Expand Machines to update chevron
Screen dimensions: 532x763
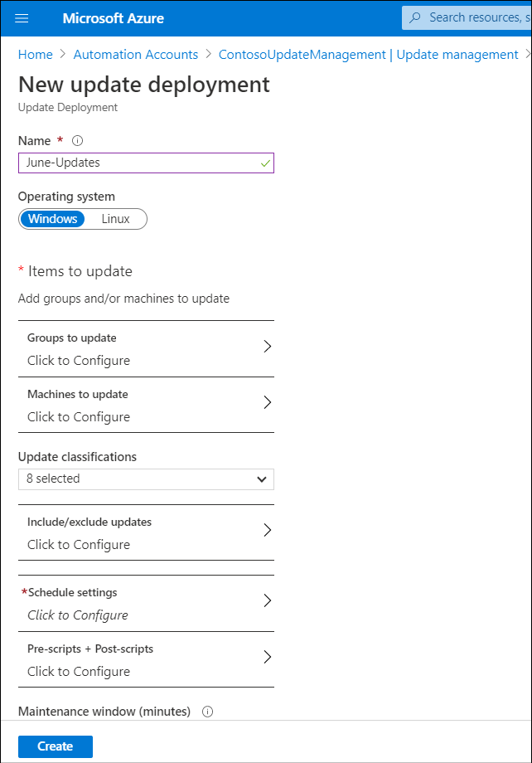click(x=267, y=402)
